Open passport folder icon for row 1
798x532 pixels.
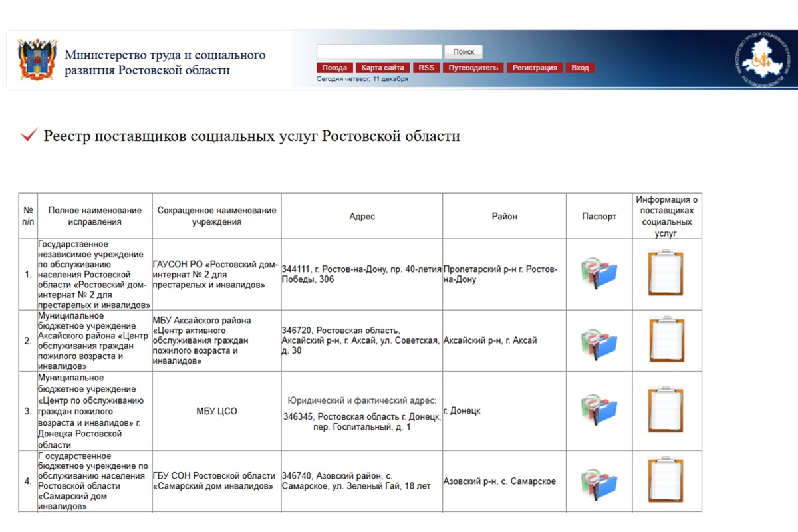tap(599, 273)
